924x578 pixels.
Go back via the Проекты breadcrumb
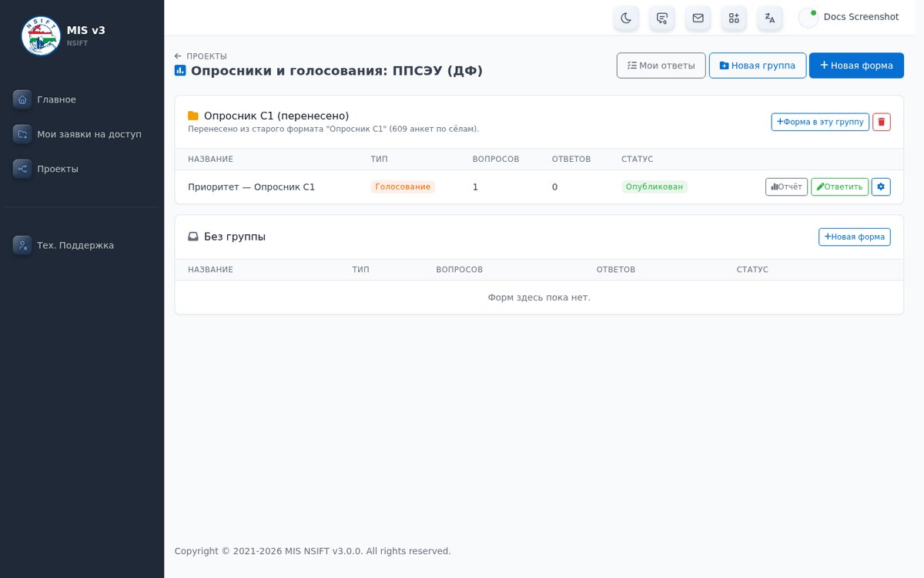(201, 56)
